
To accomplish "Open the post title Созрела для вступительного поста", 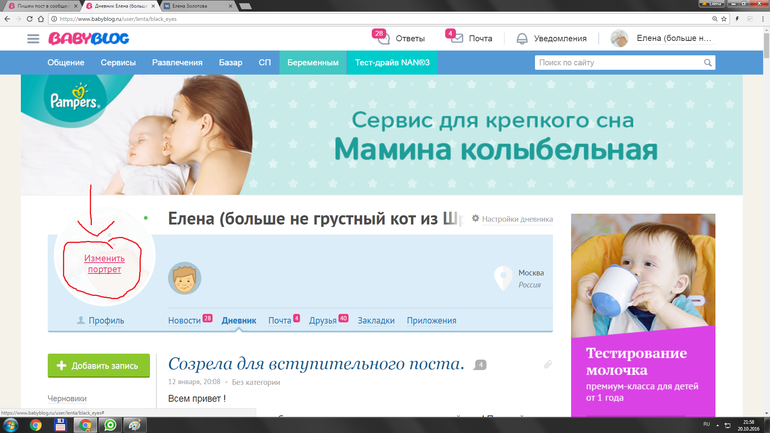I will [x=316, y=363].
